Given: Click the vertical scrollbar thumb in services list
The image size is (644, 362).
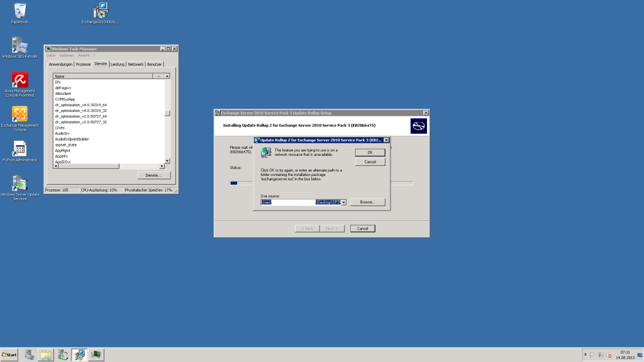Looking at the screenshot, I should click(x=167, y=113).
